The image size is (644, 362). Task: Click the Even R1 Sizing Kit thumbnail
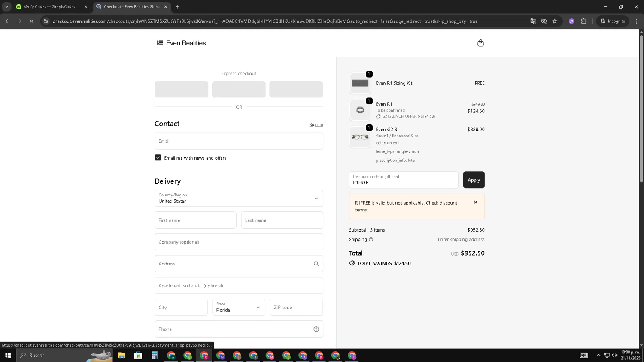click(360, 83)
